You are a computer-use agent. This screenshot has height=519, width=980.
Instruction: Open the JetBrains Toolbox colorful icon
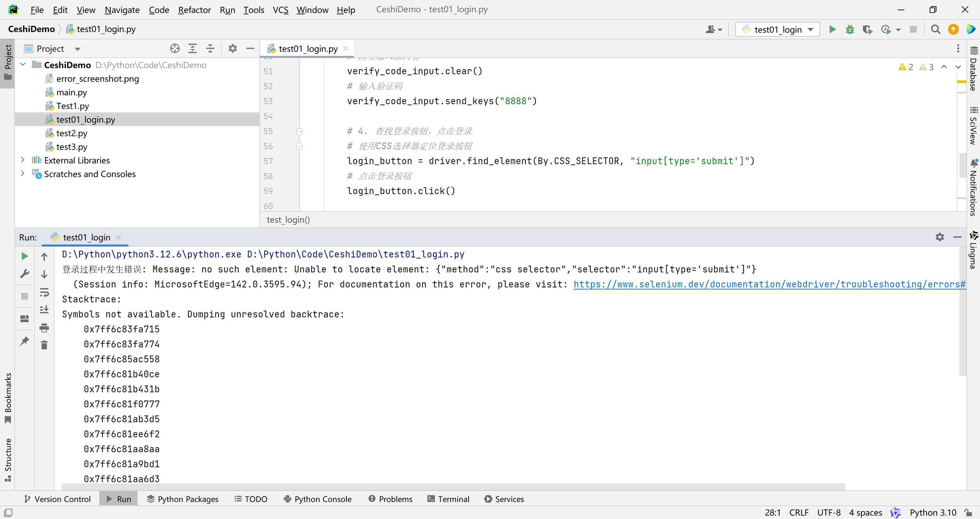click(970, 29)
